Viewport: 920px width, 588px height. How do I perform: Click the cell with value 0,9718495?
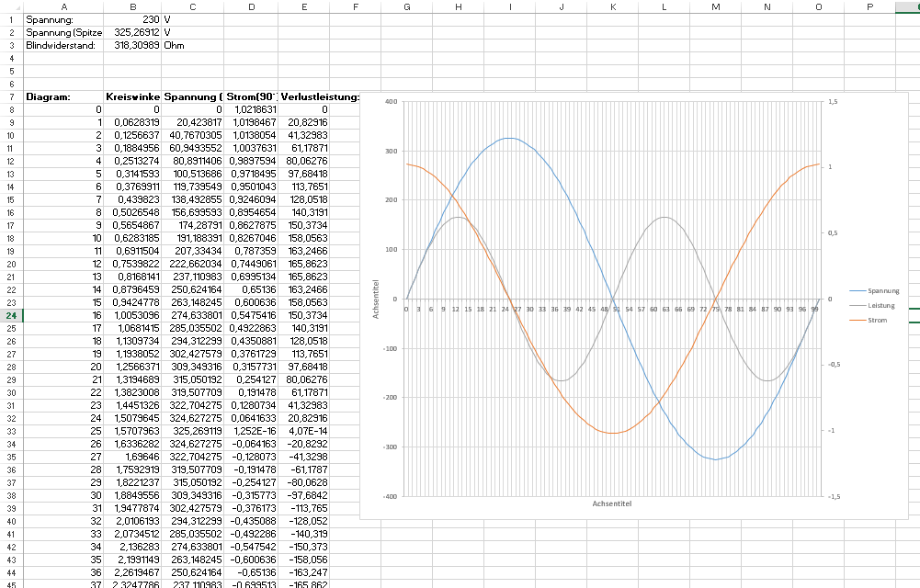(251, 175)
